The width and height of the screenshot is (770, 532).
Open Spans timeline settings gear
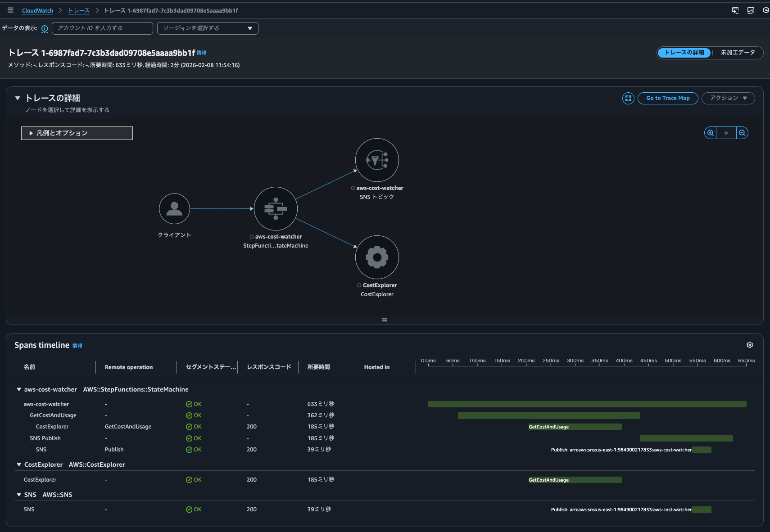(750, 345)
